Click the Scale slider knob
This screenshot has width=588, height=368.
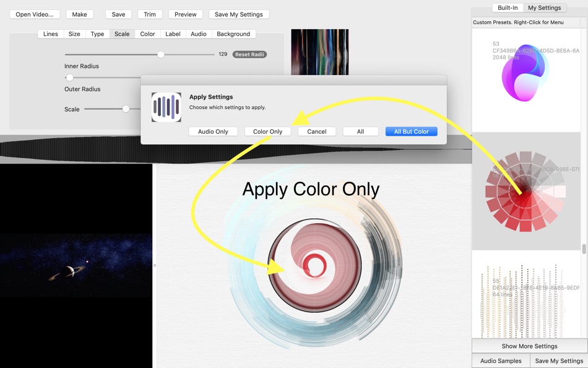click(126, 109)
